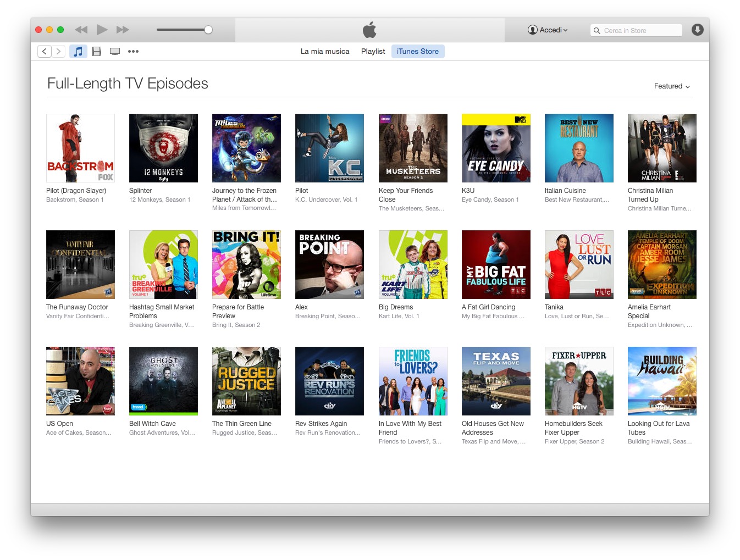Open the Vanity Fair Confidential artwork
Viewport: 740px width, 560px height.
coord(80,264)
